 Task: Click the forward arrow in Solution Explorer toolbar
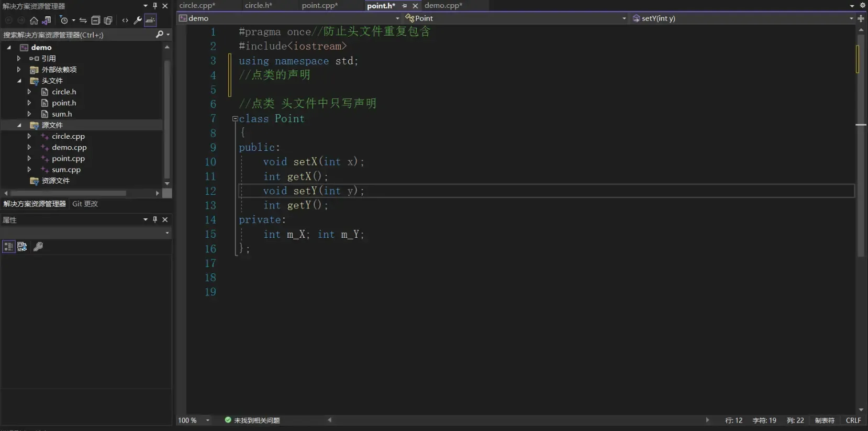click(x=21, y=20)
